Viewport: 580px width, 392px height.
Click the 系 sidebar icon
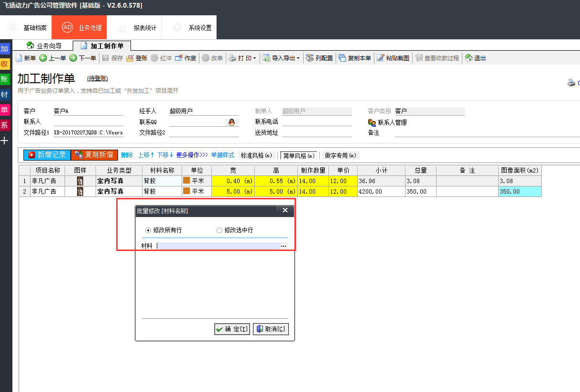coord(5,125)
